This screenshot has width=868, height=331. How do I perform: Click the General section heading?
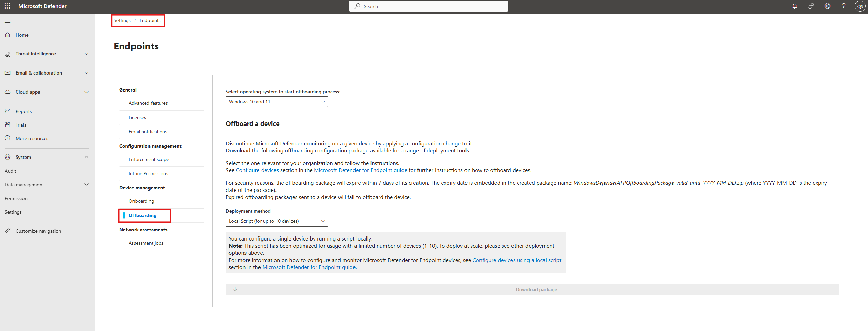click(128, 90)
